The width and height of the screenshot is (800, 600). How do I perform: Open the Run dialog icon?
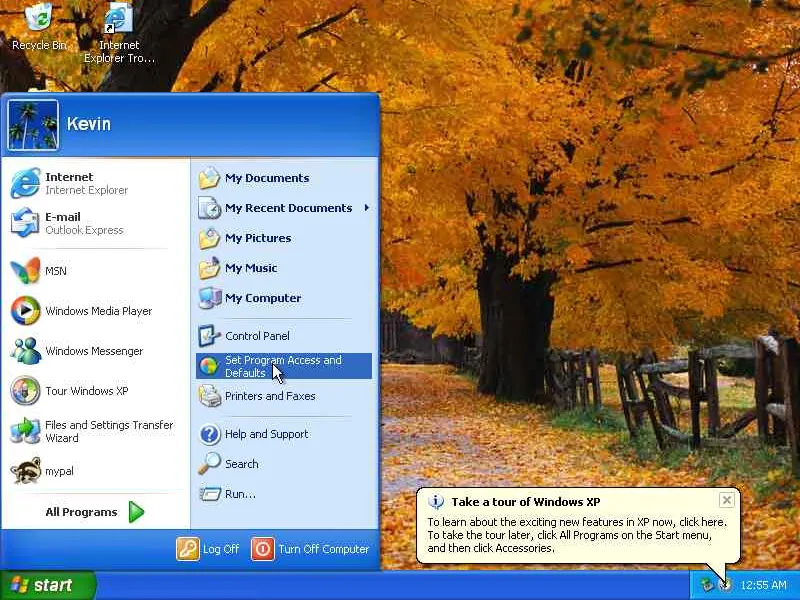pyautogui.click(x=210, y=494)
